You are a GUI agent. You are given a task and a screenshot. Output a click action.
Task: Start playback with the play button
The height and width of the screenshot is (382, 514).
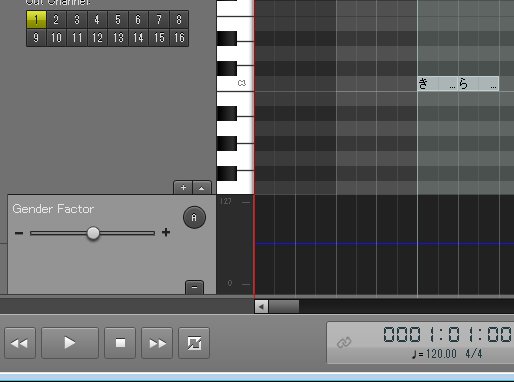[70, 343]
